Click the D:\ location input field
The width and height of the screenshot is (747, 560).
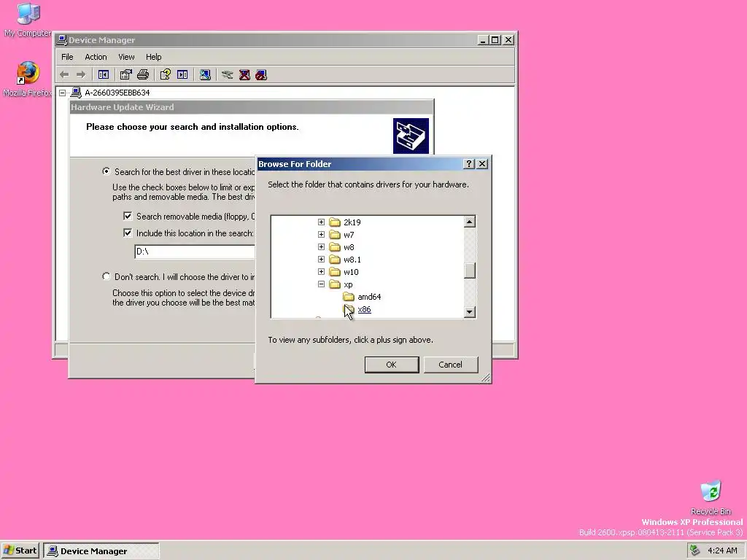pyautogui.click(x=195, y=252)
